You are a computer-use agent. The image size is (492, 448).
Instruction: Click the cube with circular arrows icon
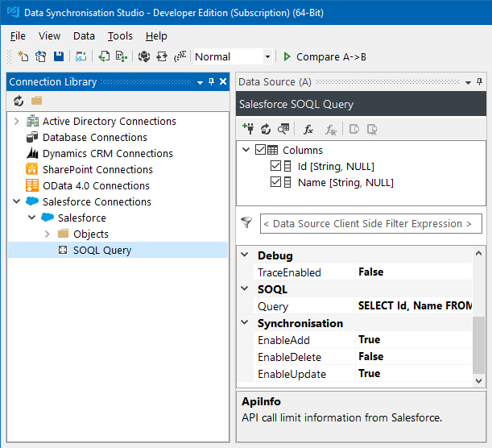tap(144, 56)
